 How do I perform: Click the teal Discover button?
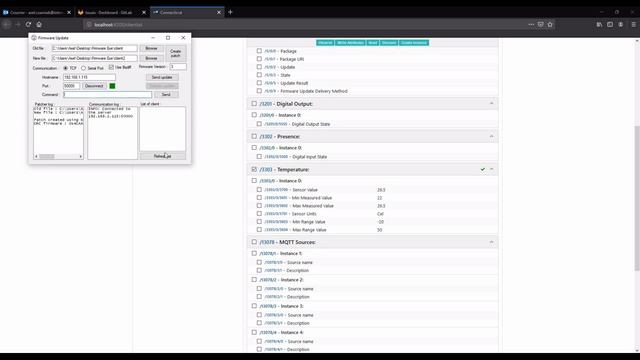point(389,42)
